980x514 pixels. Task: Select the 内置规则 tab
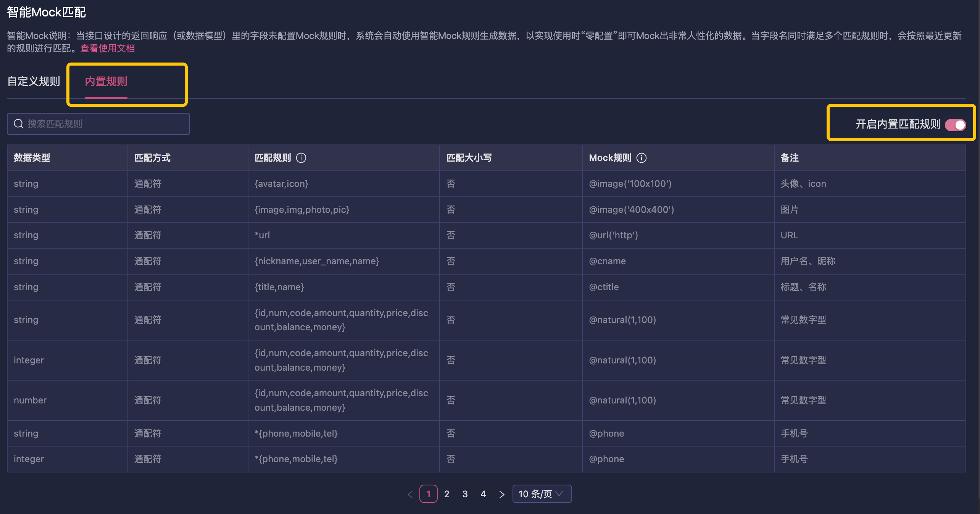click(x=106, y=81)
